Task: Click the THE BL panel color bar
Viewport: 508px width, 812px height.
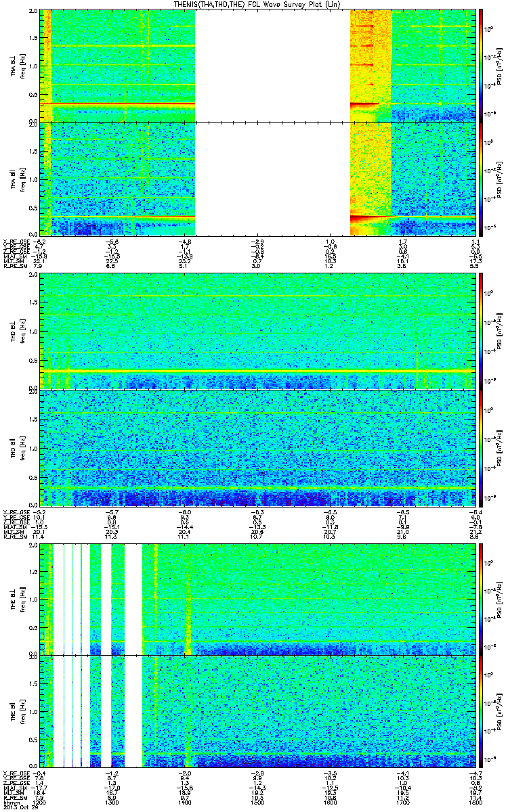Action: pos(482,598)
